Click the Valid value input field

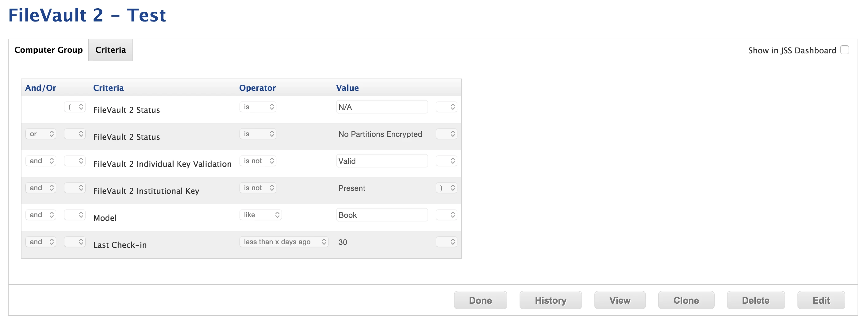pos(382,161)
